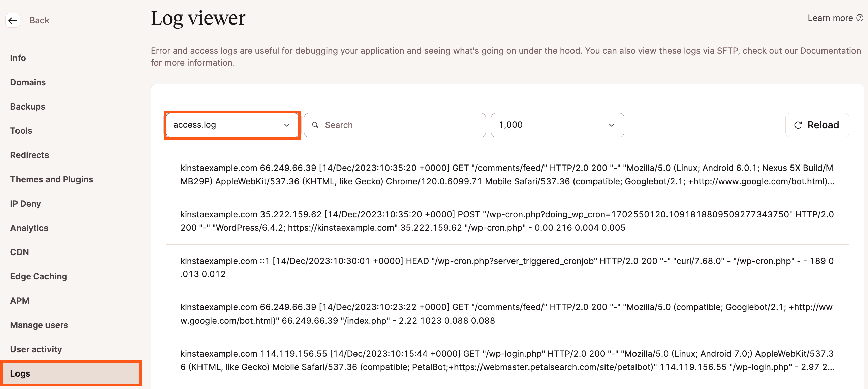
Task: Click the Search magnifier icon
Action: click(x=316, y=125)
